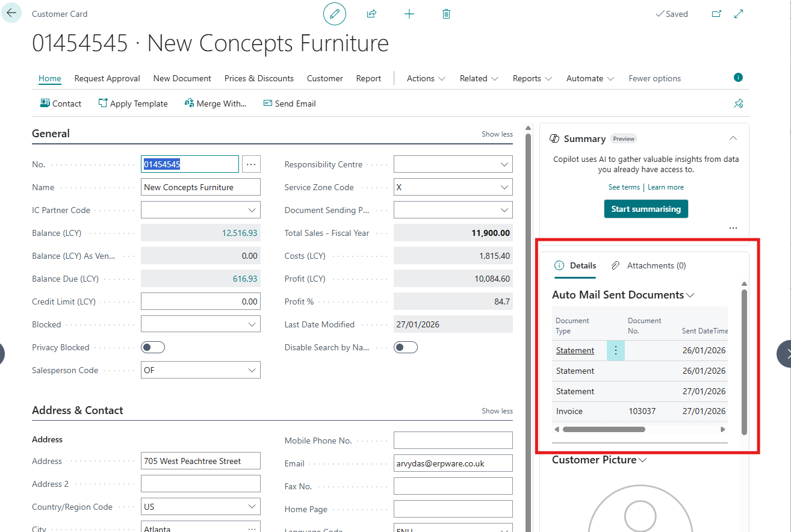Click the trash delete icon
The image size is (791, 532).
(446, 14)
